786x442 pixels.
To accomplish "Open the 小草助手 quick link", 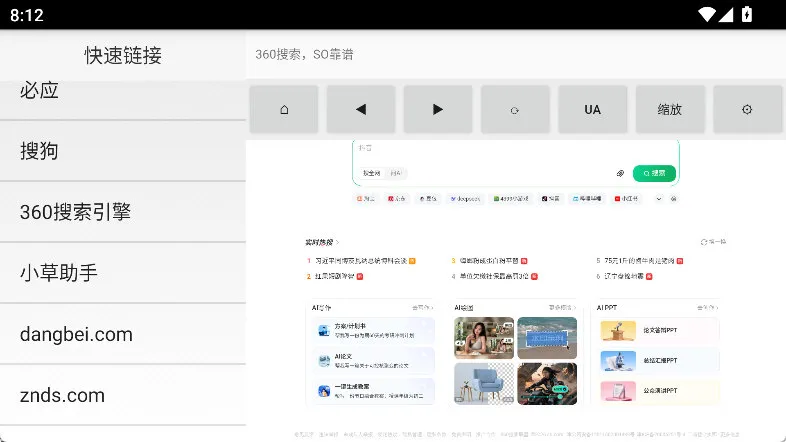I will [123, 273].
